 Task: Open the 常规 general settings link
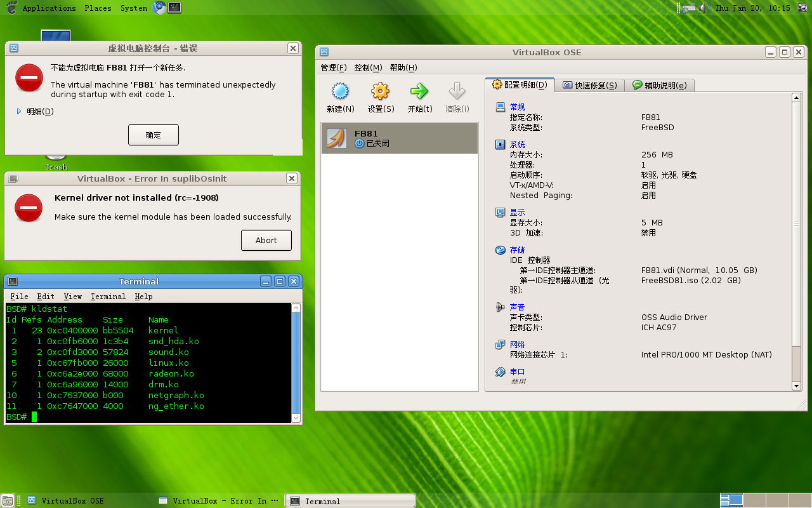pos(518,107)
